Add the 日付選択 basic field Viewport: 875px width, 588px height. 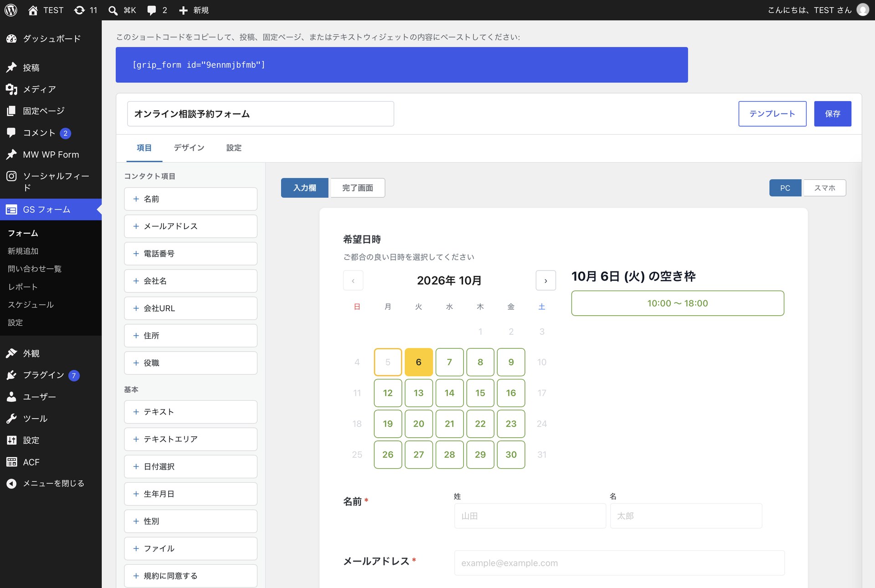tap(190, 466)
